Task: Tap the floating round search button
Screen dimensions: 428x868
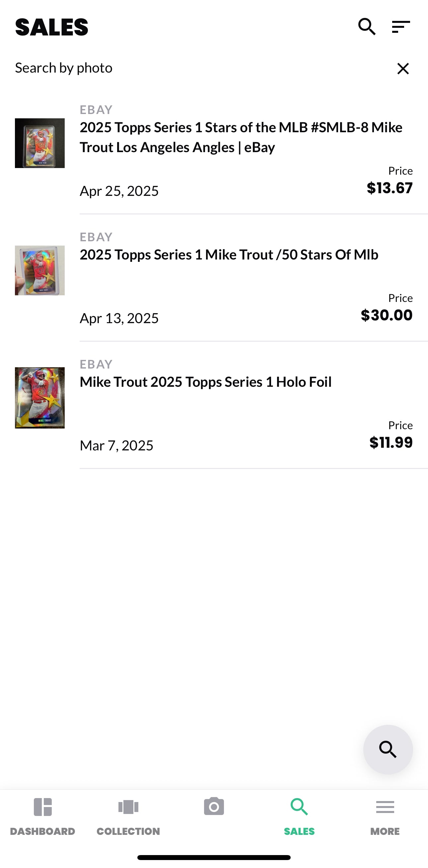Action: pyautogui.click(x=388, y=749)
